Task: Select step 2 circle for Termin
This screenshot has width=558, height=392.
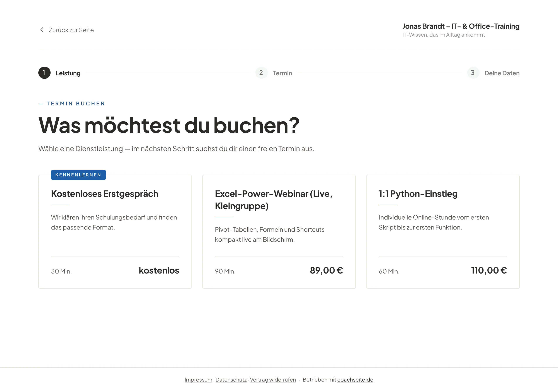Action: click(x=261, y=73)
